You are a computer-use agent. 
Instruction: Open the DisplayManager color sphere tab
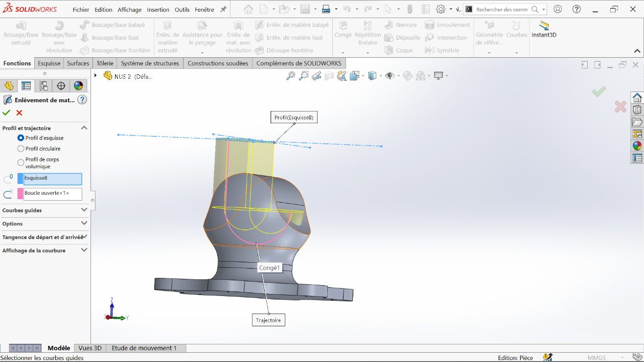click(x=78, y=86)
